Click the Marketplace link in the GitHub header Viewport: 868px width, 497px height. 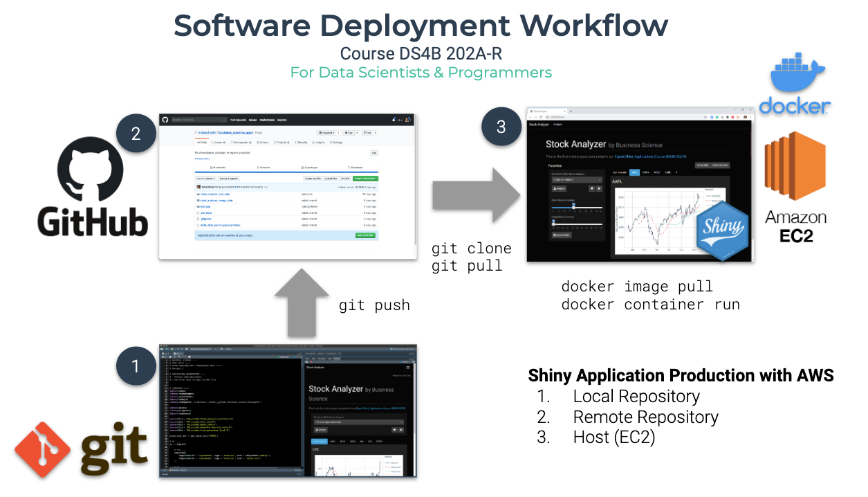(267, 120)
